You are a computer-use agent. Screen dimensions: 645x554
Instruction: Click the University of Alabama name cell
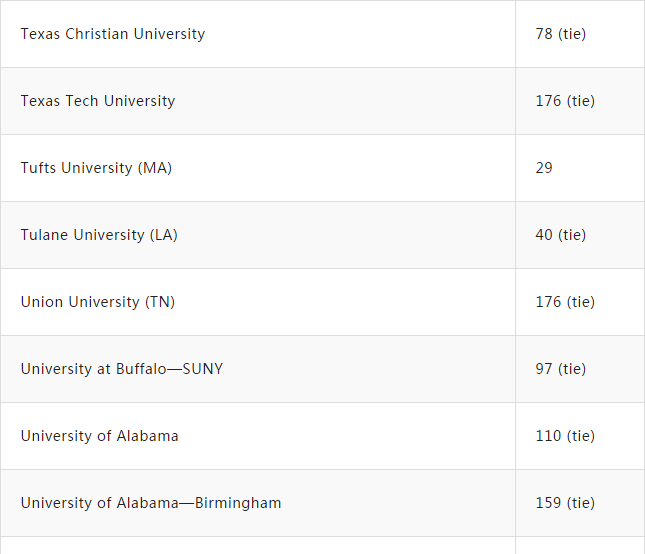coord(100,436)
